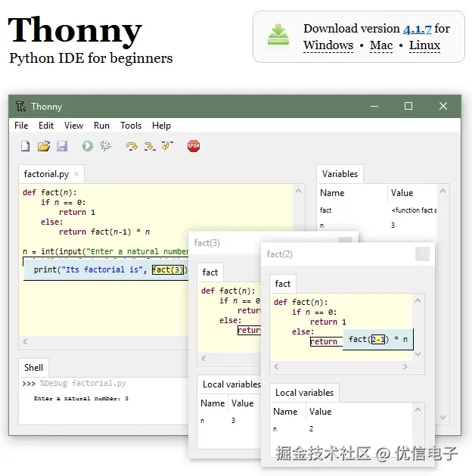Click fact(2) code scroll down arrow

point(418,354)
